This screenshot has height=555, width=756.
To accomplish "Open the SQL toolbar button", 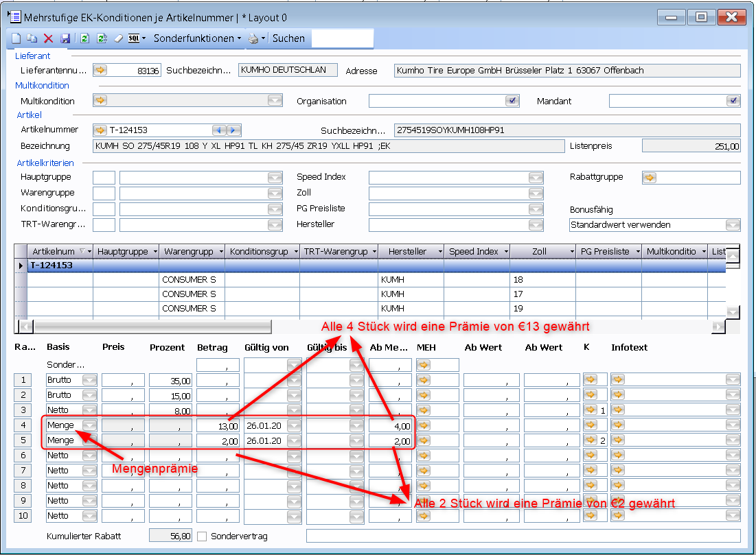I will click(x=134, y=39).
